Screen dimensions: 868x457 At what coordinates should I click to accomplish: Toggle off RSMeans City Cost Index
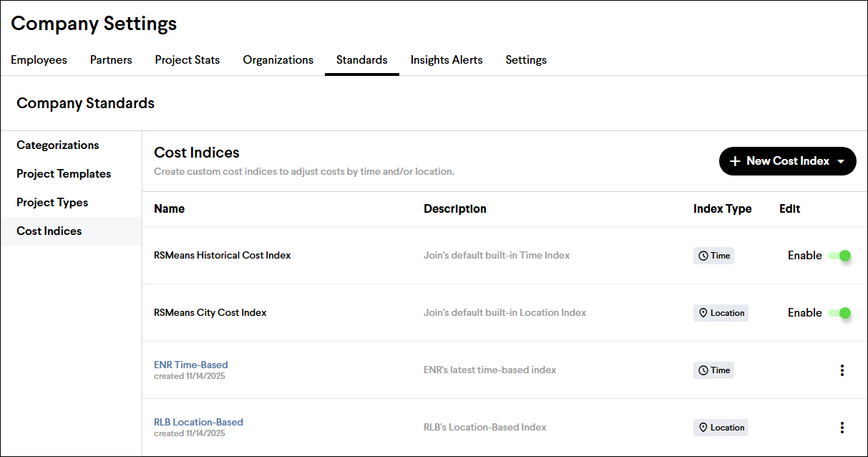(839, 313)
